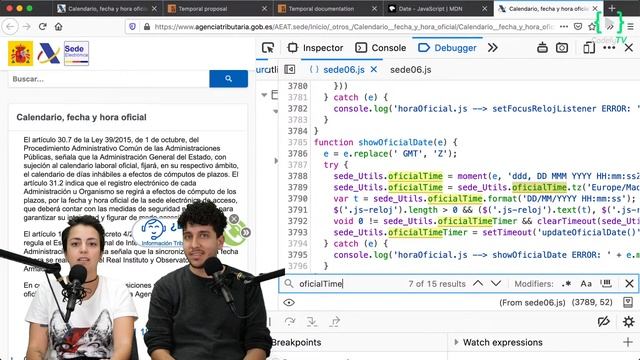Click the step over debugger button
The height and width of the screenshot is (360, 640).
click(290, 322)
